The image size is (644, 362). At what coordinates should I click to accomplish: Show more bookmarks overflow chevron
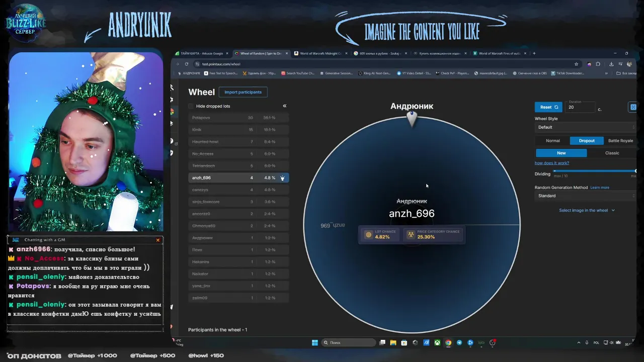606,73
